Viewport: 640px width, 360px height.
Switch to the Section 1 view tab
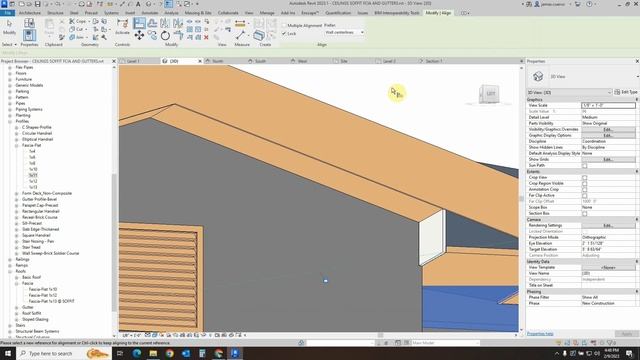coord(434,61)
